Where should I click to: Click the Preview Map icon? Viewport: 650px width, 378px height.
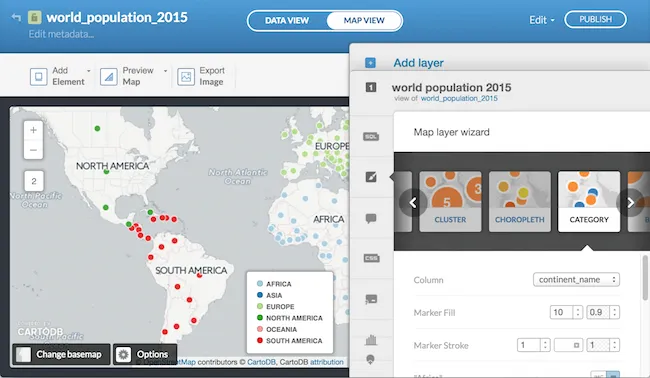click(x=109, y=77)
